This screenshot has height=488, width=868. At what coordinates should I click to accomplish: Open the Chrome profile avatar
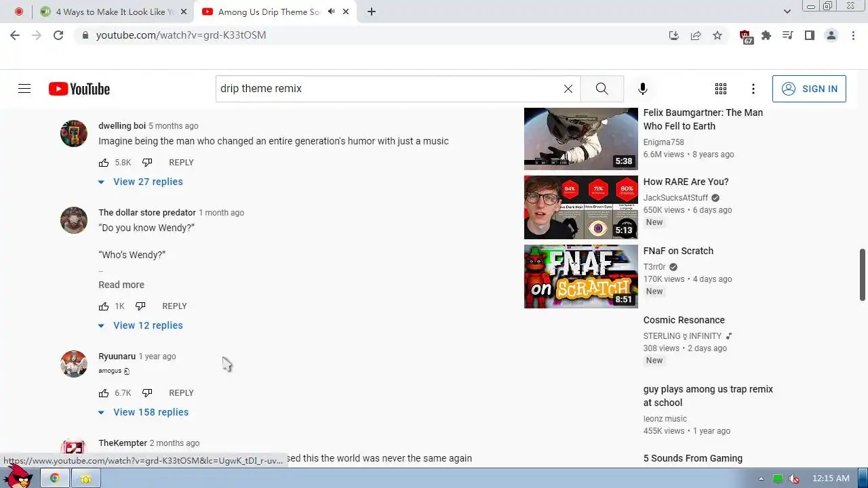pos(831,35)
